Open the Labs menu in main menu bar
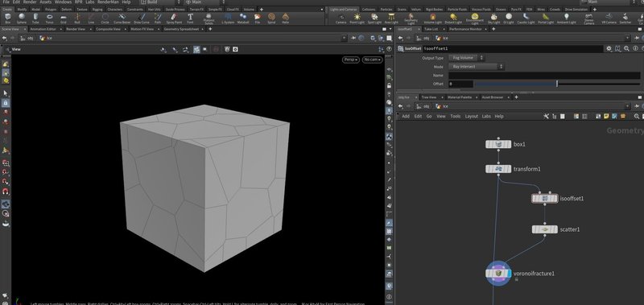This screenshot has height=305, width=644. [x=90, y=2]
